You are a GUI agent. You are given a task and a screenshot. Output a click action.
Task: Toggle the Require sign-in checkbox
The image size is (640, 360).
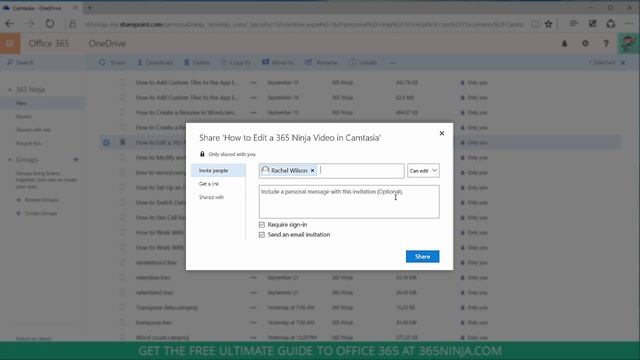(262, 225)
